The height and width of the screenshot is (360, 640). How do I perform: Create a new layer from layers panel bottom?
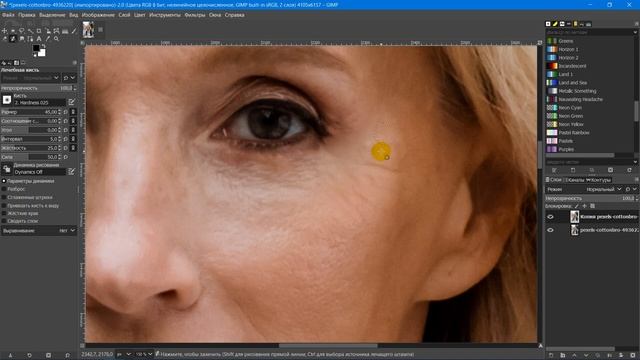pyautogui.click(x=551, y=355)
